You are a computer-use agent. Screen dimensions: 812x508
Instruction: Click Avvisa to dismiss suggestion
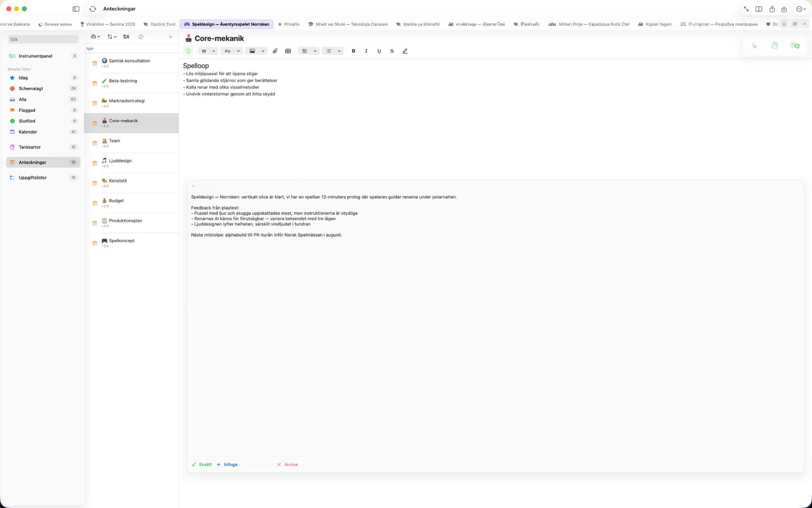click(287, 464)
